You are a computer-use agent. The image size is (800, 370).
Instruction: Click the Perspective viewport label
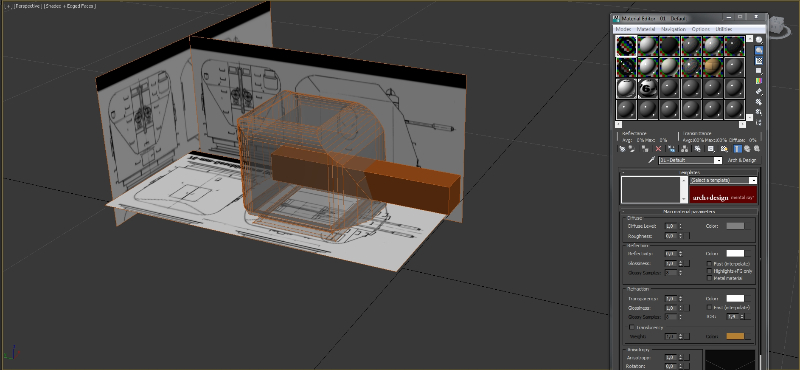(x=28, y=6)
